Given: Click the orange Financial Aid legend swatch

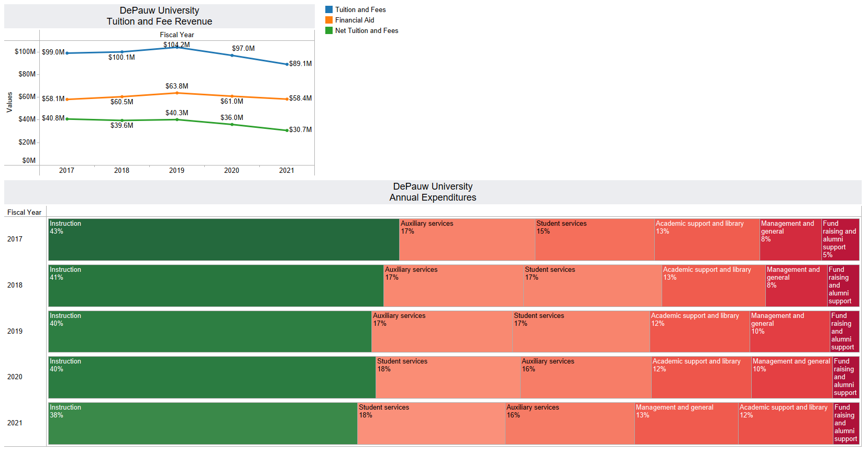Looking at the screenshot, I should [x=329, y=20].
